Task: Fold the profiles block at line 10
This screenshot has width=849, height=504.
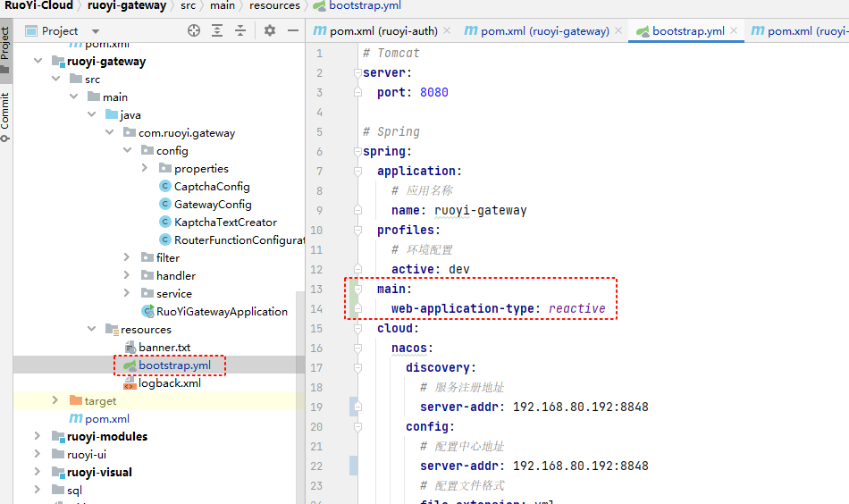Action: (357, 230)
